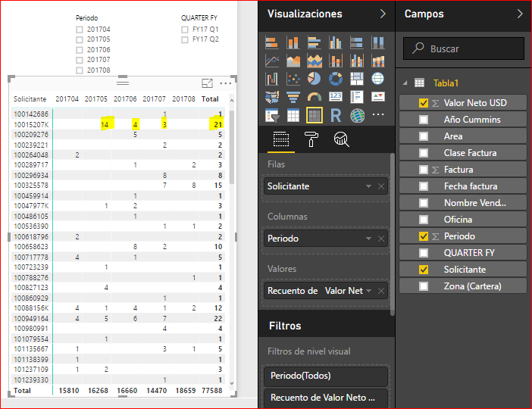The height and width of the screenshot is (409, 532).
Task: Select the clustered column chart visualization
Action: coord(336,43)
